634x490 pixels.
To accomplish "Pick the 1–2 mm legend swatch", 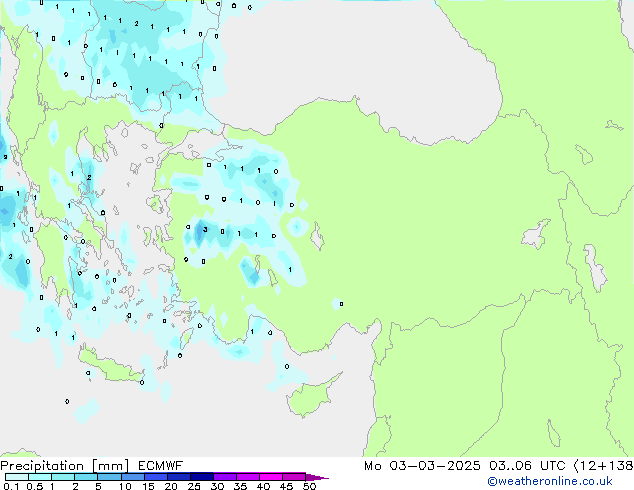I will click(x=63, y=477).
